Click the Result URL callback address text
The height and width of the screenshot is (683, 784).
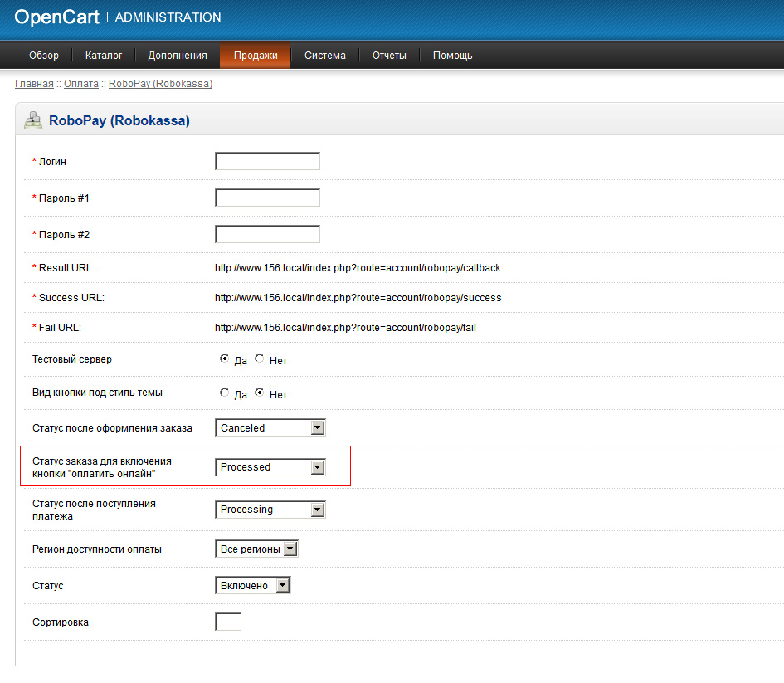tap(358, 268)
